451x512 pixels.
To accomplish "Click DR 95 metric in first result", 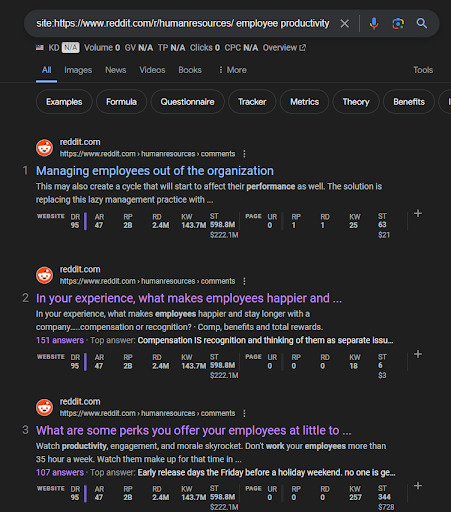I will (75, 221).
